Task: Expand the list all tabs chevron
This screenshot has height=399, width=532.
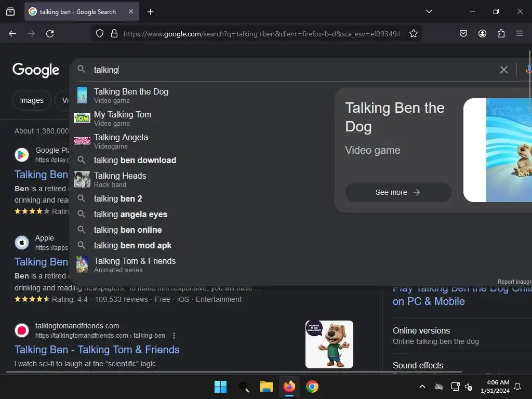Action: pyautogui.click(x=429, y=11)
